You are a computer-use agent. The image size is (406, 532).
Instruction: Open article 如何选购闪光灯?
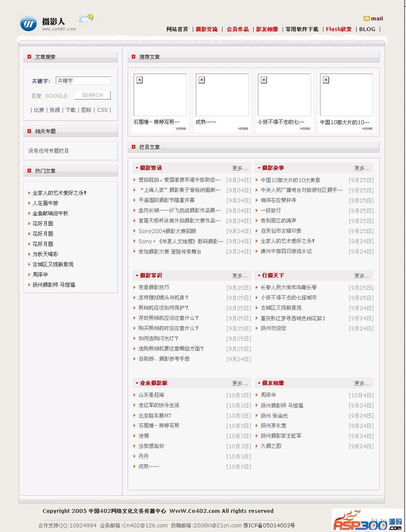tap(158, 339)
